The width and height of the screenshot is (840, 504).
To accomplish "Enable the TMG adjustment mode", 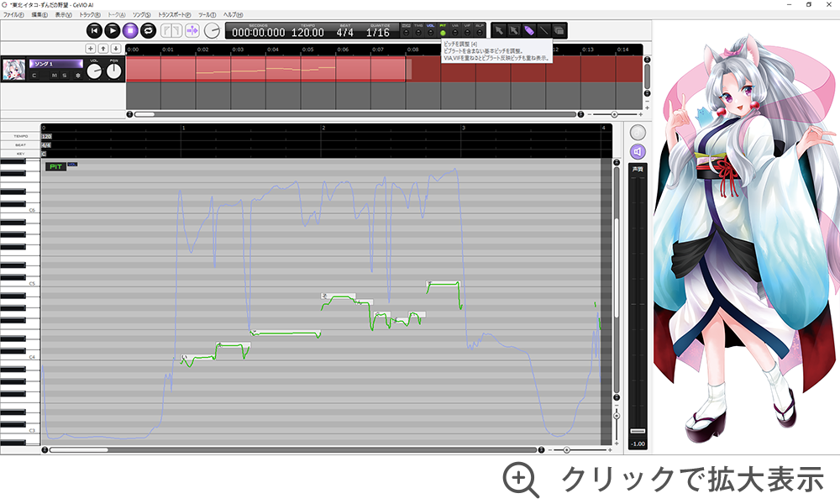I will point(418,30).
